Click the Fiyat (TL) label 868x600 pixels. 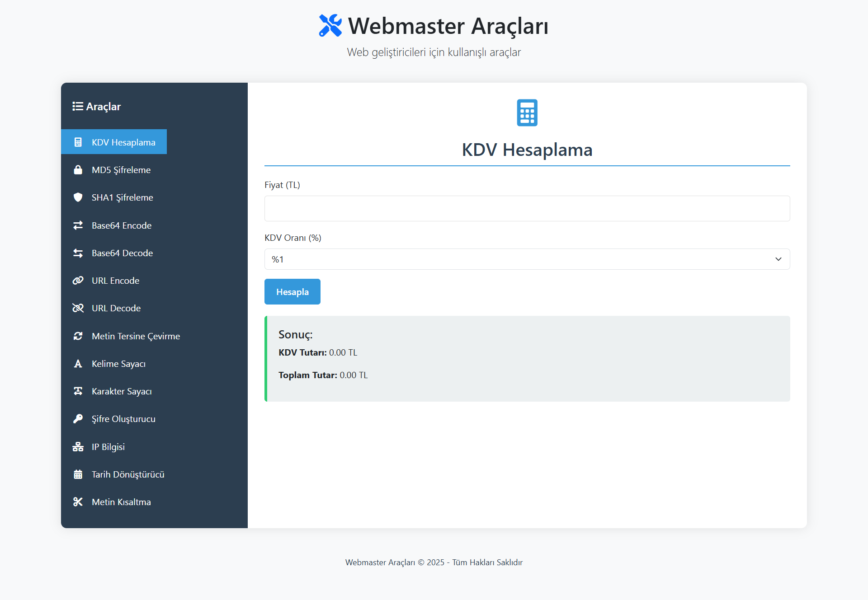point(282,185)
